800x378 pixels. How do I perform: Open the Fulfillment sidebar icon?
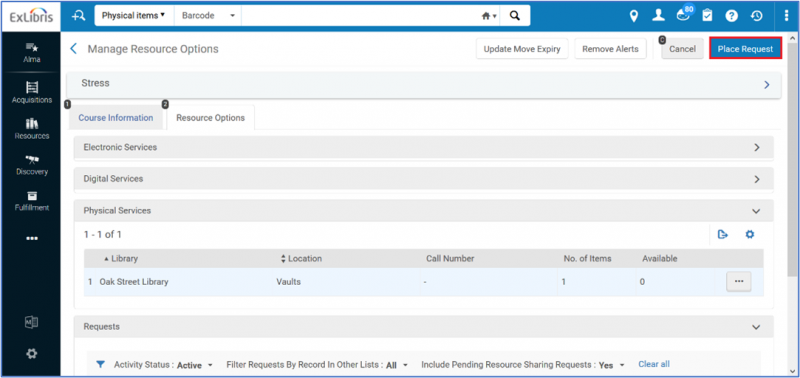coord(32,195)
